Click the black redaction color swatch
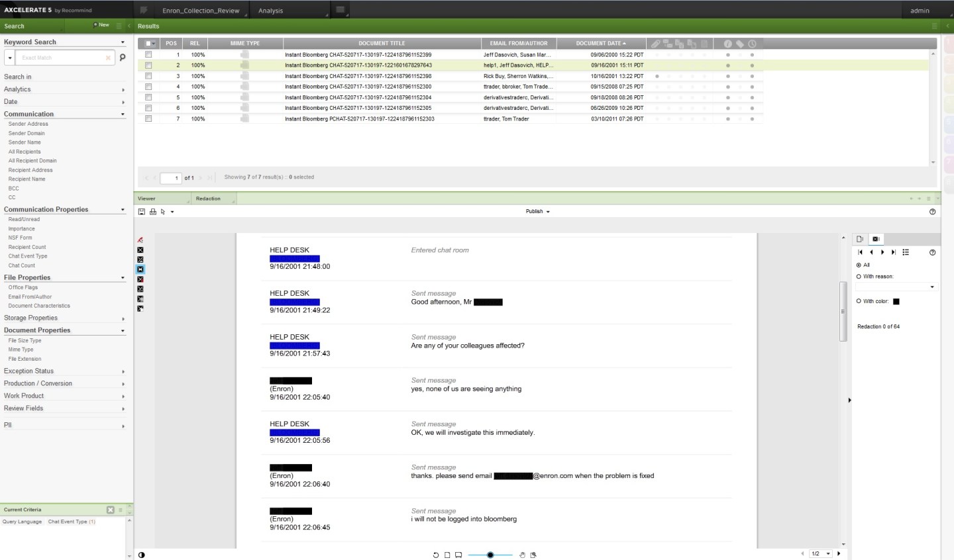 coord(896,301)
